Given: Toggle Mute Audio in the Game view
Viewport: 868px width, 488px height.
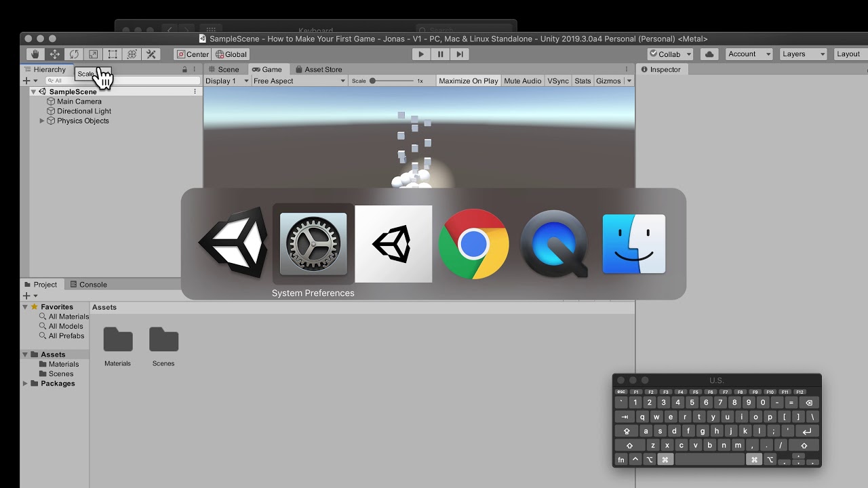Looking at the screenshot, I should point(523,81).
